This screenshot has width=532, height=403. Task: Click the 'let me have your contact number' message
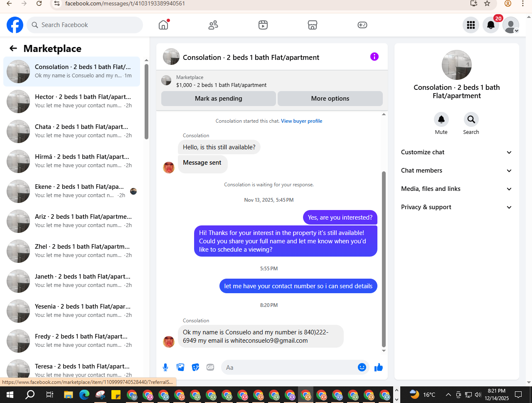click(x=298, y=286)
